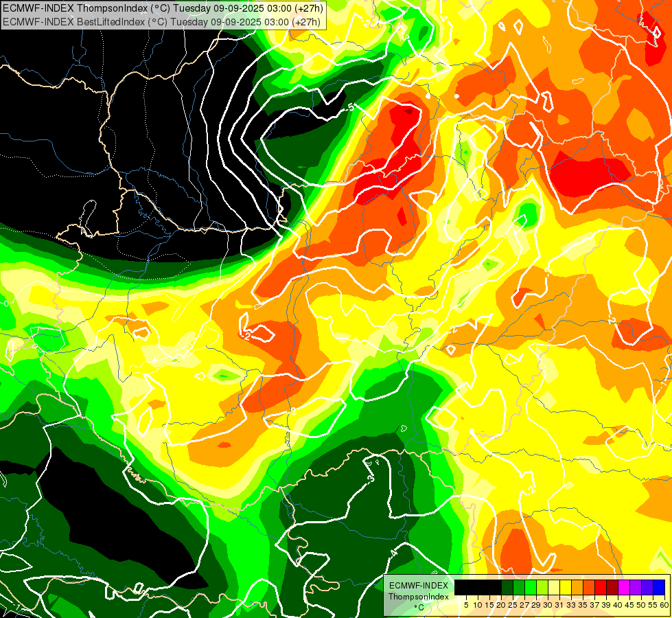Image resolution: width=672 pixels, height=618 pixels.
Task: Select the pale yellow 30-31 legend swatch
Action: (x=554, y=587)
